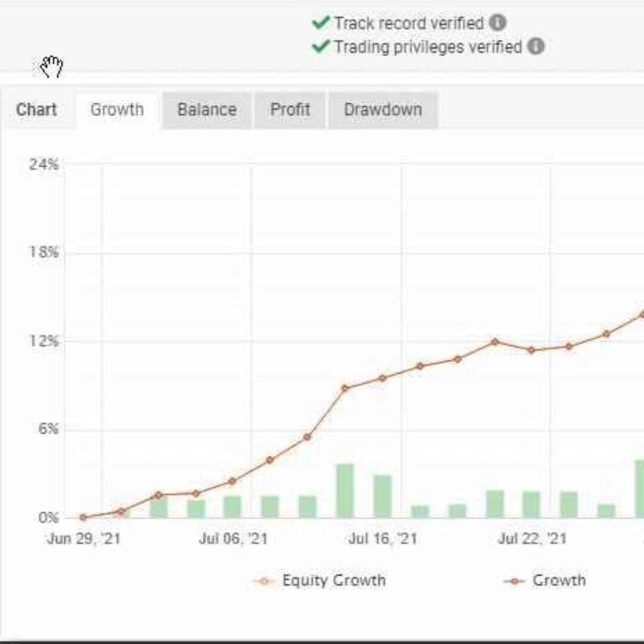Open the Balance tab

coord(207,110)
